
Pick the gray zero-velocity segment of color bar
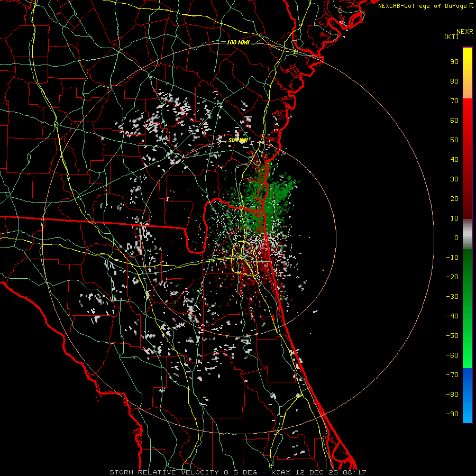[x=467, y=234]
